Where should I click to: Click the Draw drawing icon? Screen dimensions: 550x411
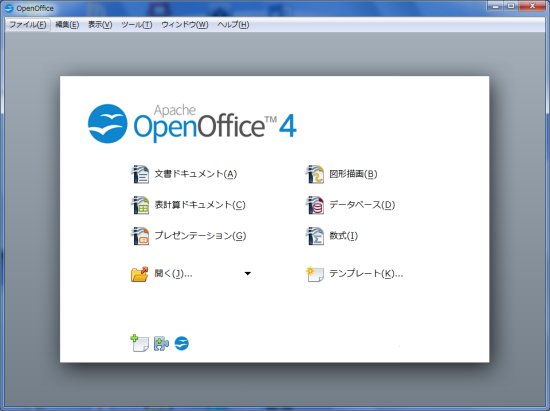(x=315, y=174)
